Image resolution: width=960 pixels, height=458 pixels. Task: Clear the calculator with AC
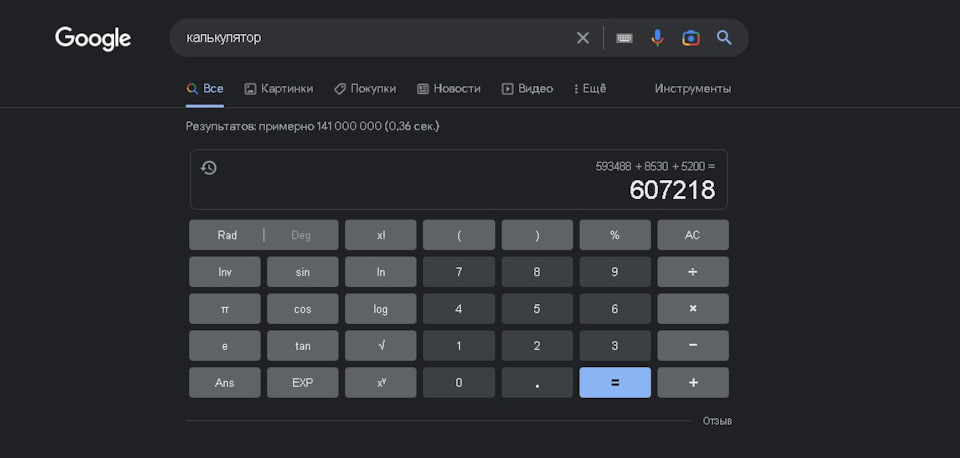tap(693, 235)
